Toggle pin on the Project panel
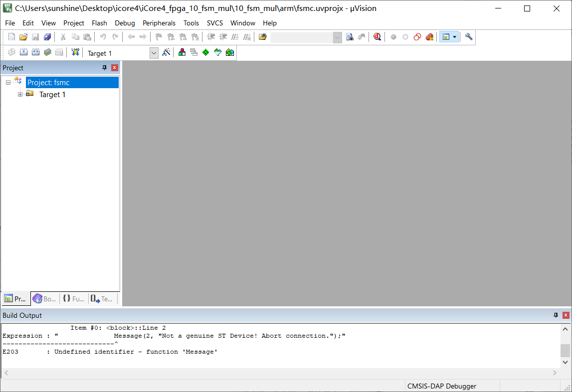The height and width of the screenshot is (392, 572). [x=104, y=68]
